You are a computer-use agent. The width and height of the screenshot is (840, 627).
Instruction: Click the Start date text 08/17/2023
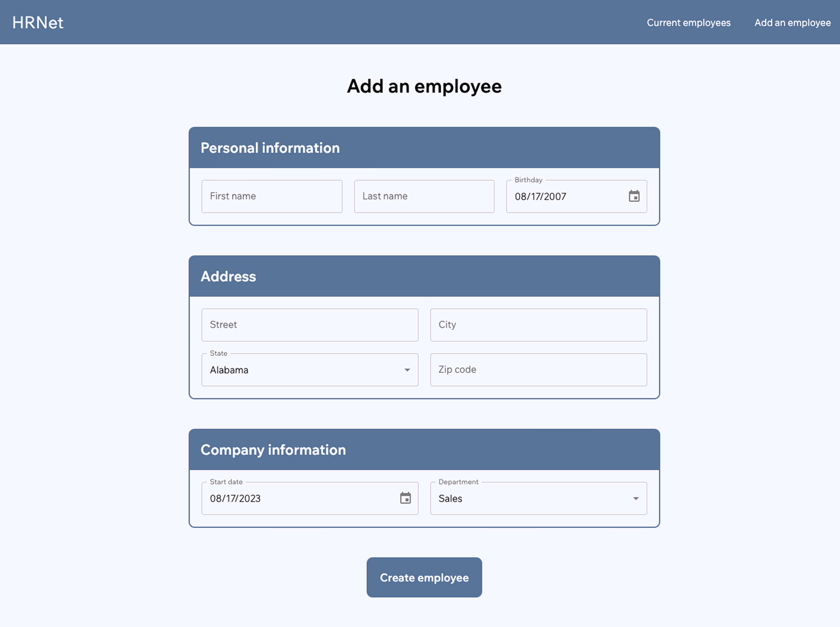pyautogui.click(x=235, y=498)
